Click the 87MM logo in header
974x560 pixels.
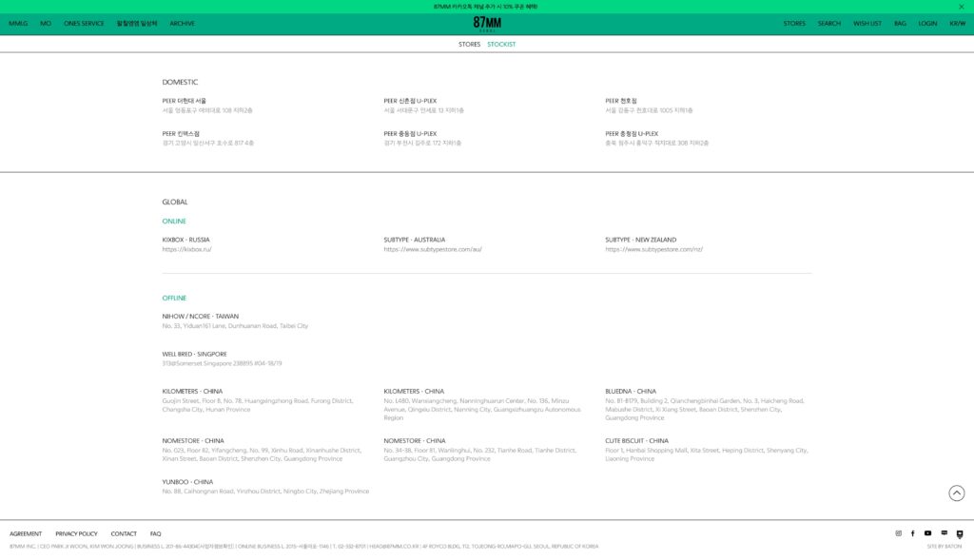(x=486, y=24)
